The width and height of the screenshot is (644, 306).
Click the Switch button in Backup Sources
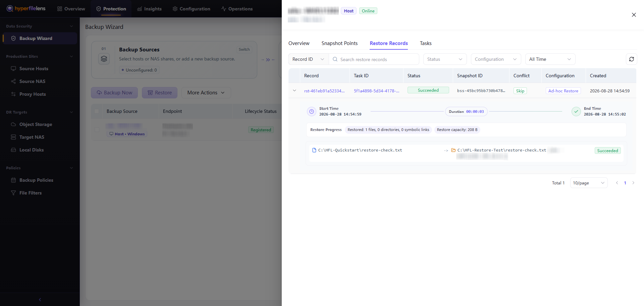(x=244, y=49)
